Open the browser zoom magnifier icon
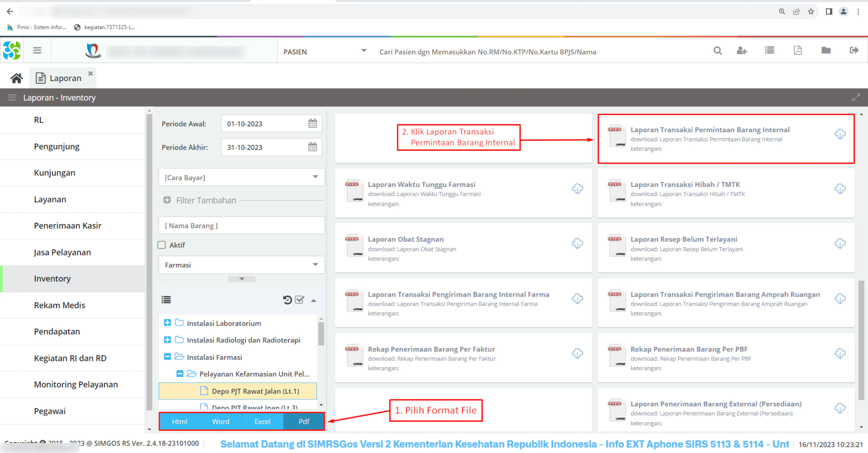The width and height of the screenshot is (868, 453). pyautogui.click(x=782, y=11)
